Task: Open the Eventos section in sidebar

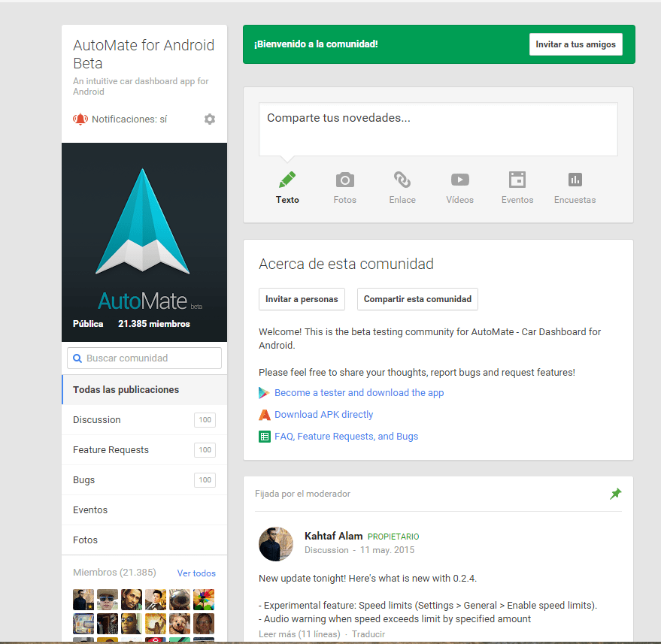Action: 144,510
